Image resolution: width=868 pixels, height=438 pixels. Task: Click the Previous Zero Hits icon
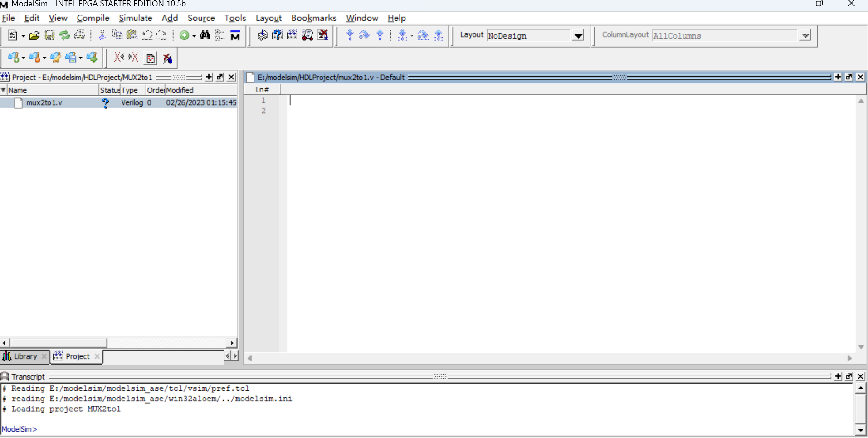[x=119, y=58]
